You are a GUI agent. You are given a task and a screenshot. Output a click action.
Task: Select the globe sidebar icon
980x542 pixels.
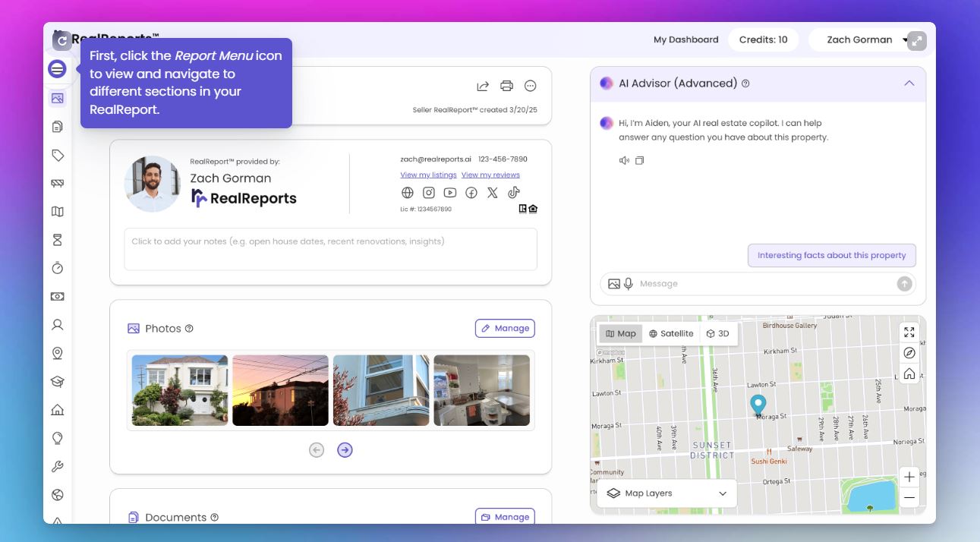click(57, 495)
